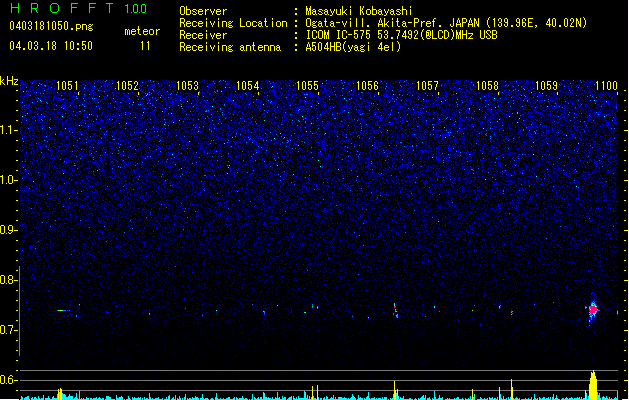Click the twin yellow peaks right of 1055
629x400 pixels.
[315, 392]
